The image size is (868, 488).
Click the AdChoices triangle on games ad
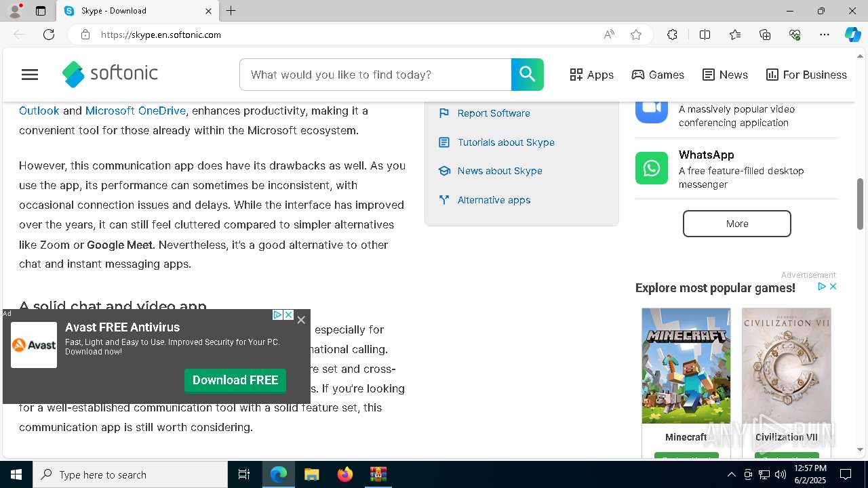(x=822, y=287)
